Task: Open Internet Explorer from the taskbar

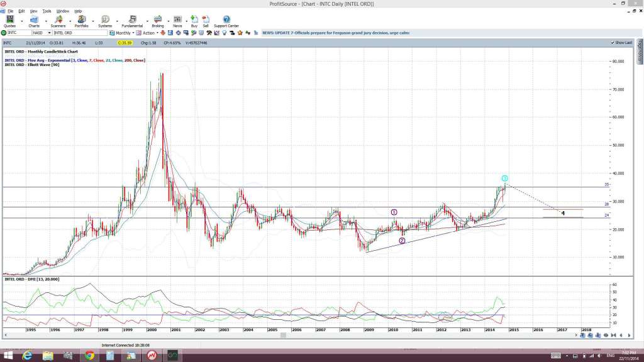Action: point(27,356)
